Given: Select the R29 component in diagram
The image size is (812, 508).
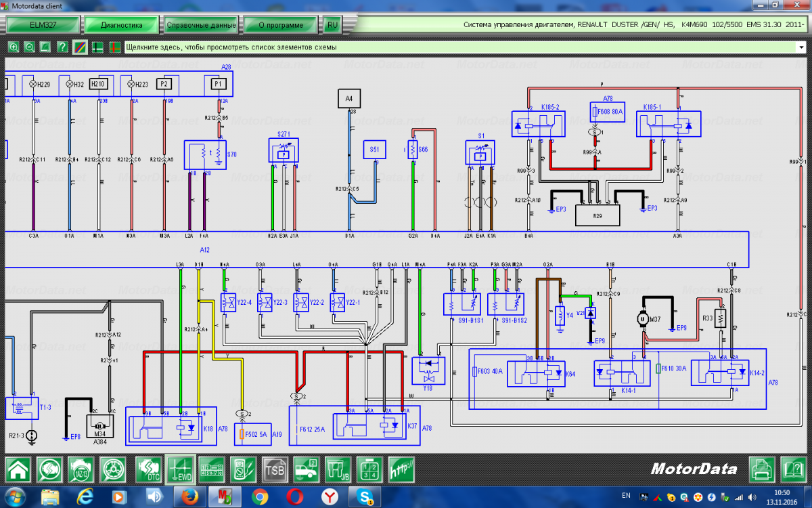Looking at the screenshot, I should pos(597,214).
